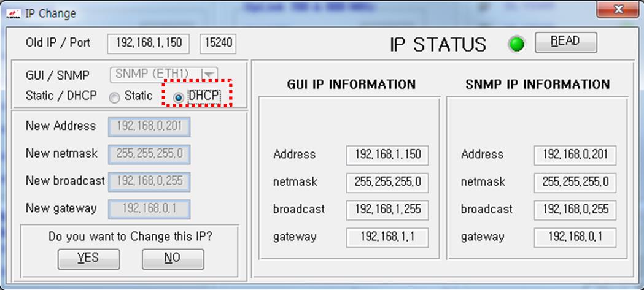Click the GUI / SNMP label

pyautogui.click(x=58, y=75)
